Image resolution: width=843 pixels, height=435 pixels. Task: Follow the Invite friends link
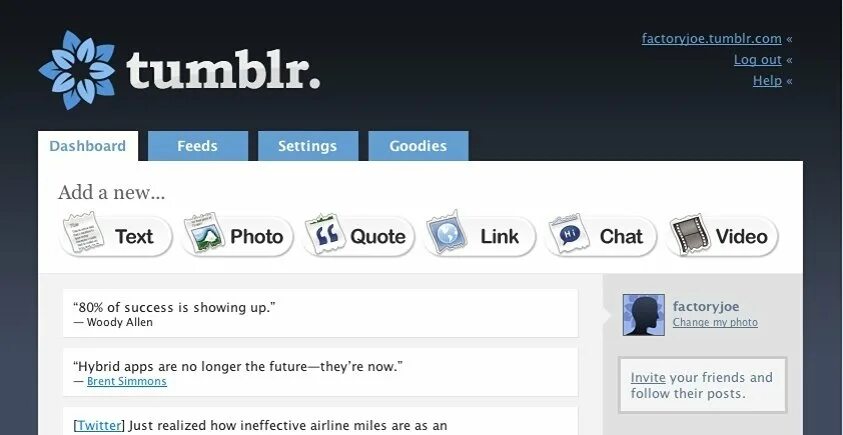648,377
